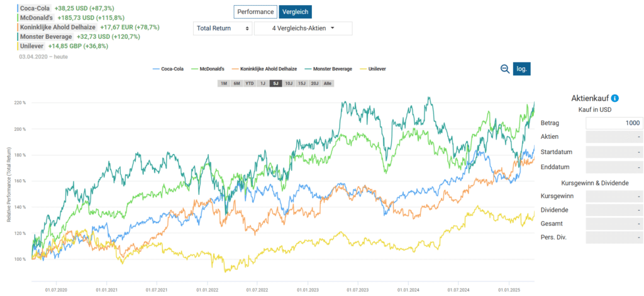Select the 6M time range

coord(236,84)
